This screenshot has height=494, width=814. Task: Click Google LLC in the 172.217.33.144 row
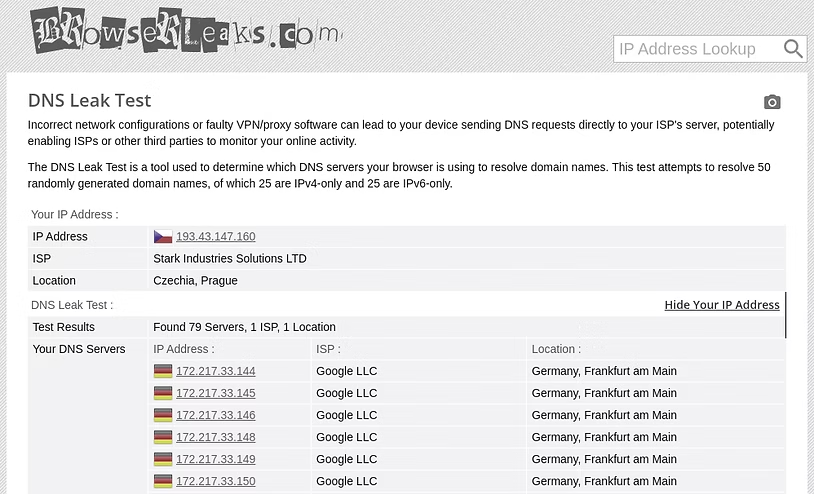347,371
